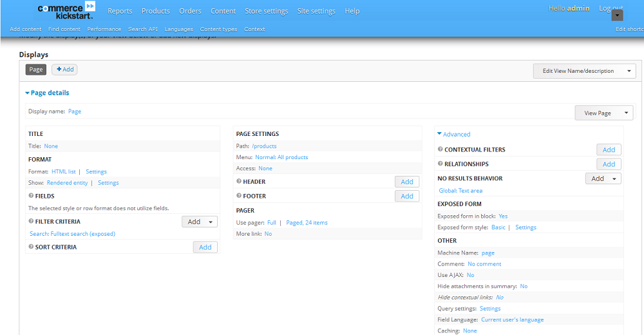The width and height of the screenshot is (644, 335).
Task: Edit Current user's language setting
Action: point(512,320)
